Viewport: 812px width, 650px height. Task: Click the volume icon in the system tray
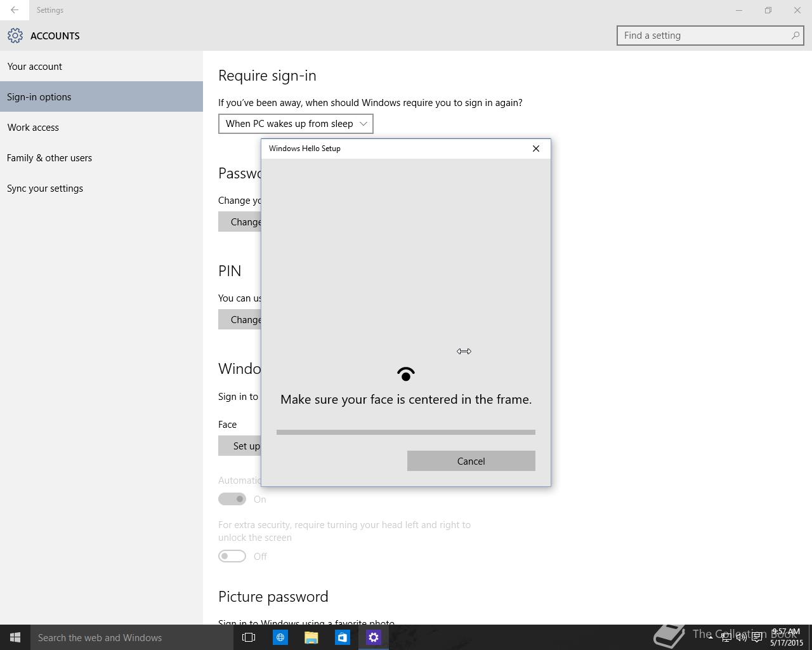[x=741, y=637]
